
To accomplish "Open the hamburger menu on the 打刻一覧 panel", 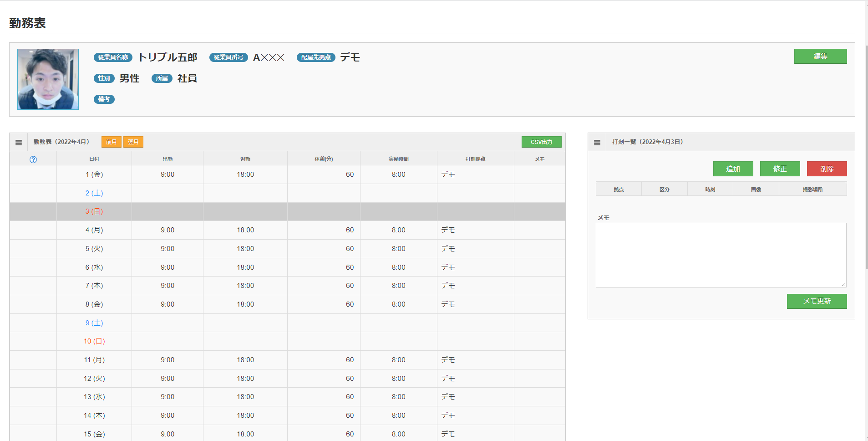I will (597, 142).
